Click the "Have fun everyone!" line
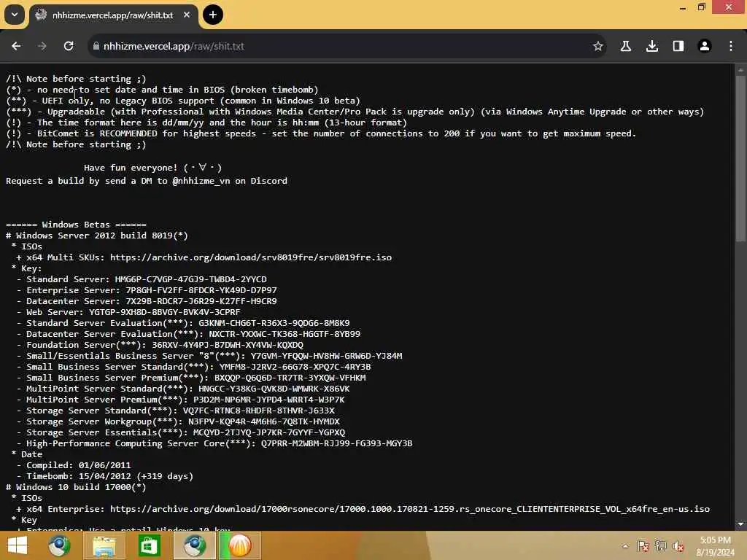 153,168
